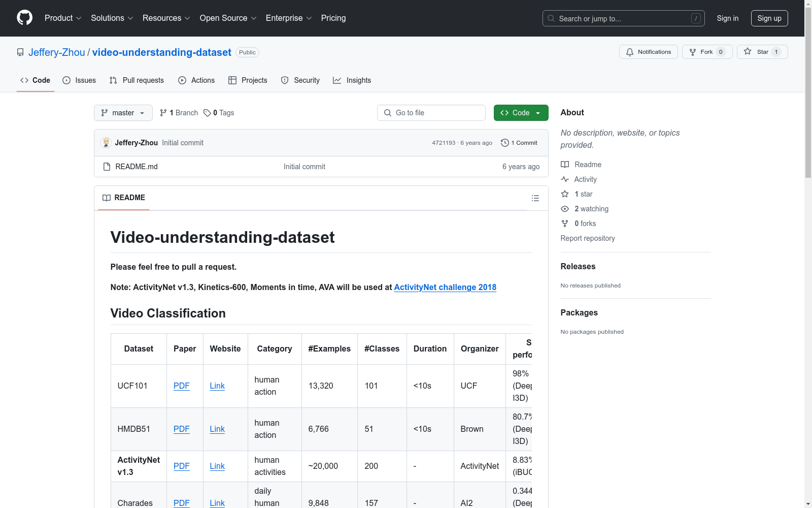The width and height of the screenshot is (812, 508).
Task: Click the Search or jump to field
Action: 624,18
